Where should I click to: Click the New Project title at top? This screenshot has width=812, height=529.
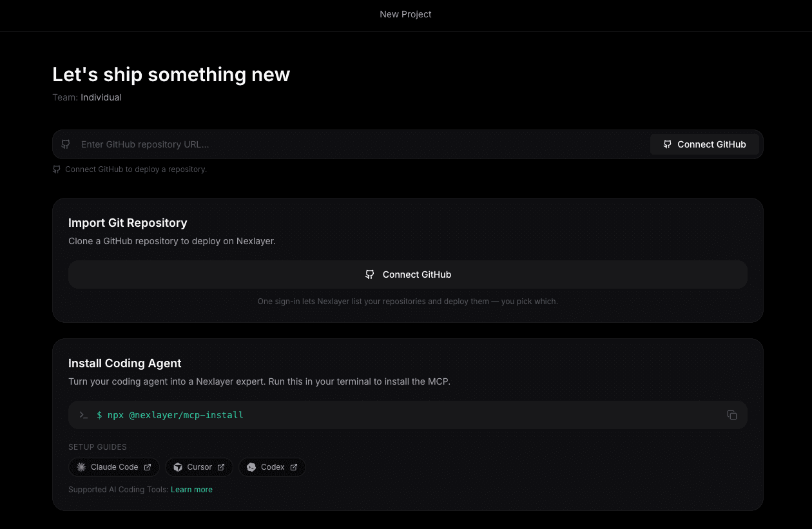click(x=406, y=14)
